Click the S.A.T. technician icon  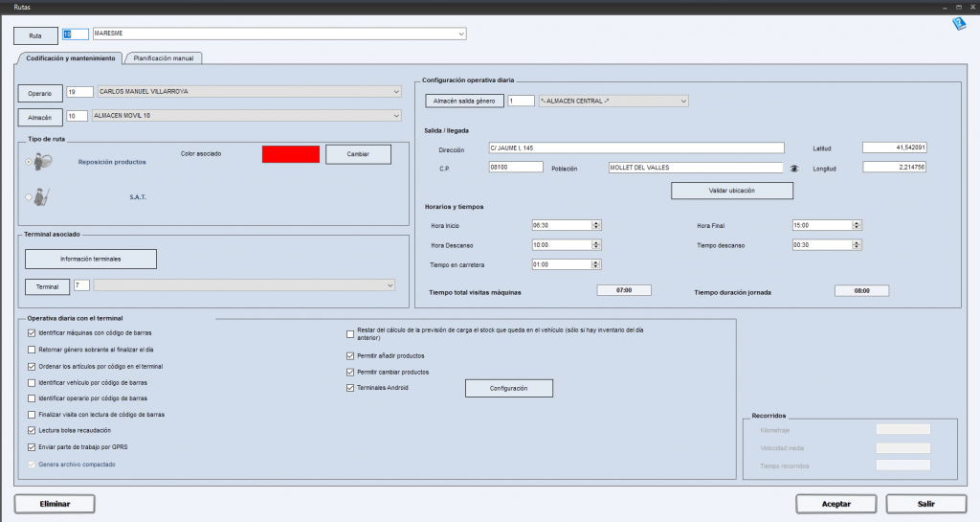pyautogui.click(x=42, y=197)
